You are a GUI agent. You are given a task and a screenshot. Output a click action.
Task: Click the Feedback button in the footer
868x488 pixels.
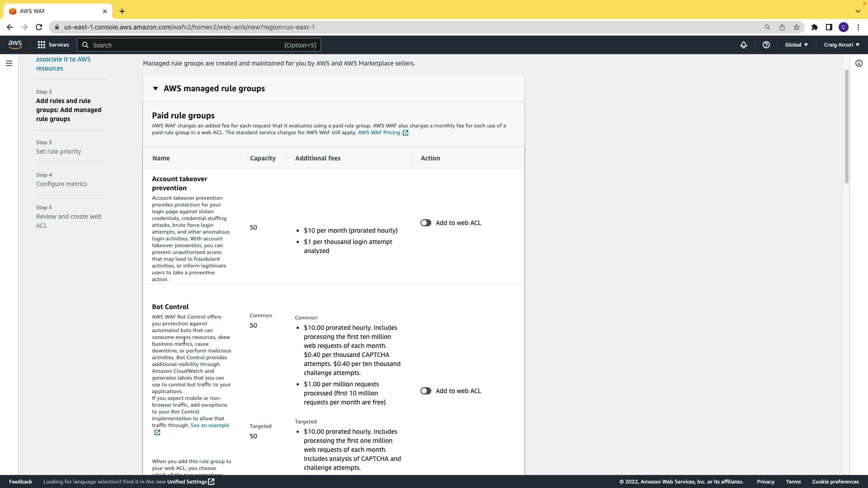click(20, 482)
